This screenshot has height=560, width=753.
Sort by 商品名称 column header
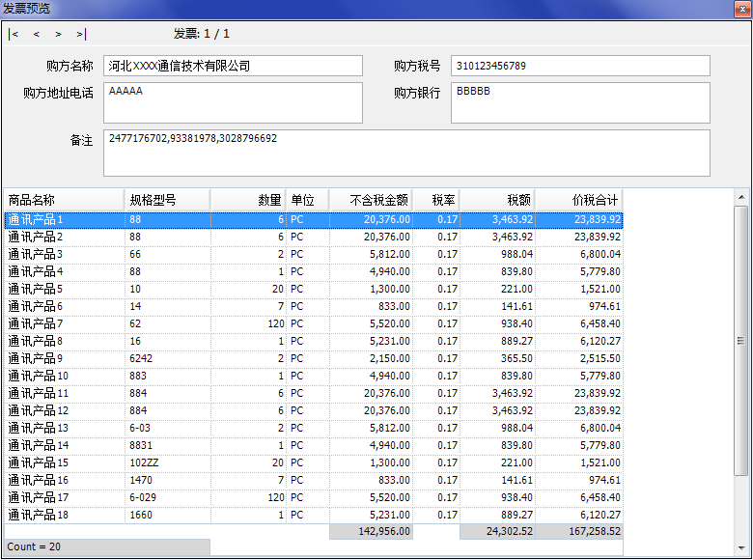click(x=65, y=200)
